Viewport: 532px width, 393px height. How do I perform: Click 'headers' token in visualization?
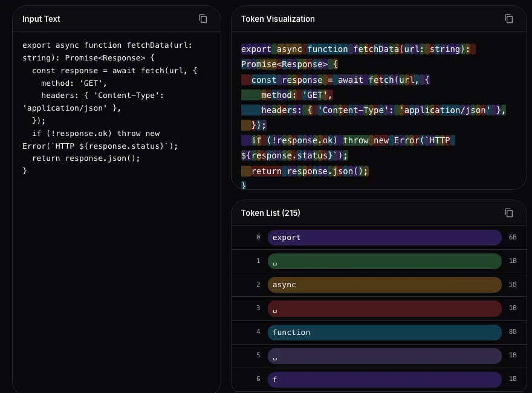coord(279,110)
